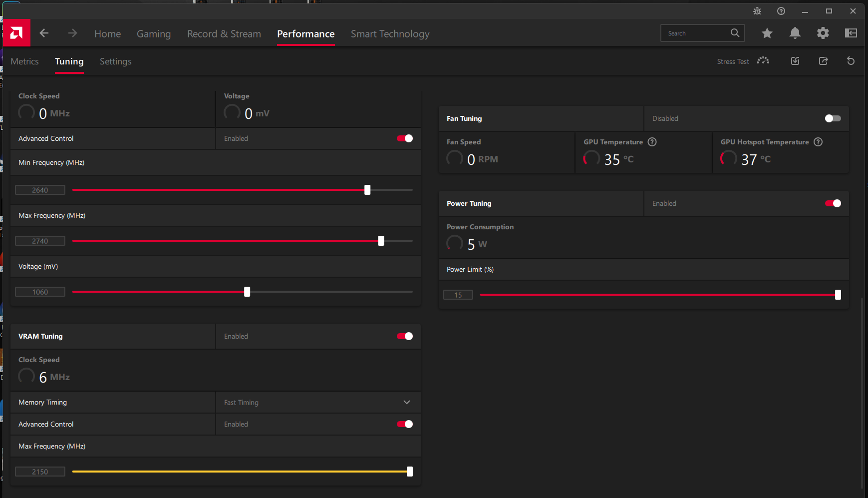Open the Gaming tab
868x498 pixels.
154,34
